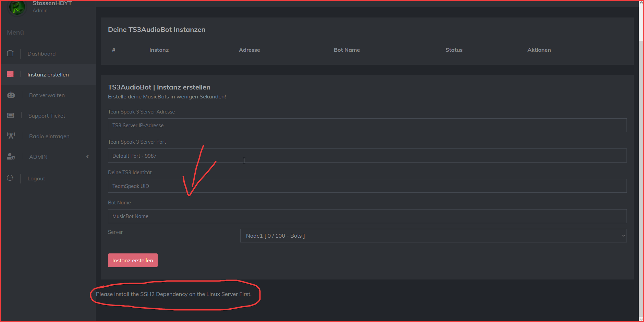Viewport: 644px width, 322px height.
Task: Focus the TS3 Server IP-Adresse field
Action: 367,126
